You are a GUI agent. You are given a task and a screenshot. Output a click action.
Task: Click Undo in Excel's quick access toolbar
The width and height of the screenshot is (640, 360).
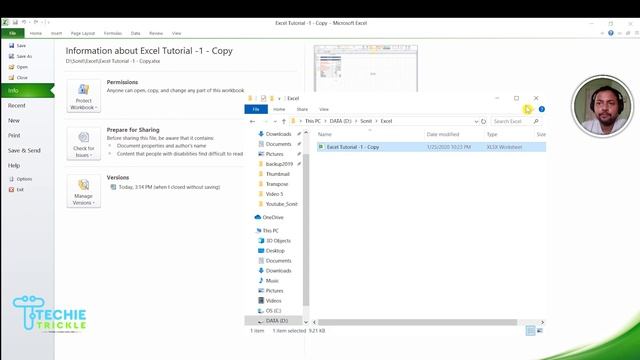coord(24,22)
